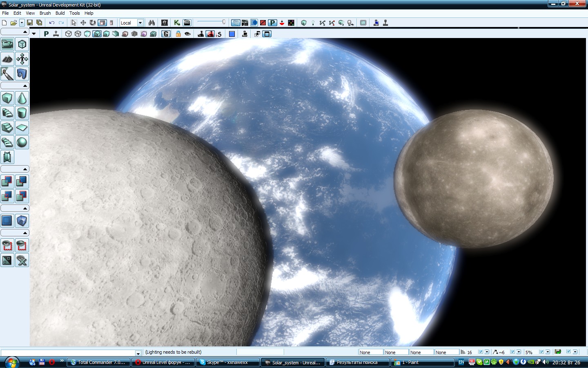588x368 pixels.
Task: Start Play in Editor joystick icon
Action: pos(385,23)
